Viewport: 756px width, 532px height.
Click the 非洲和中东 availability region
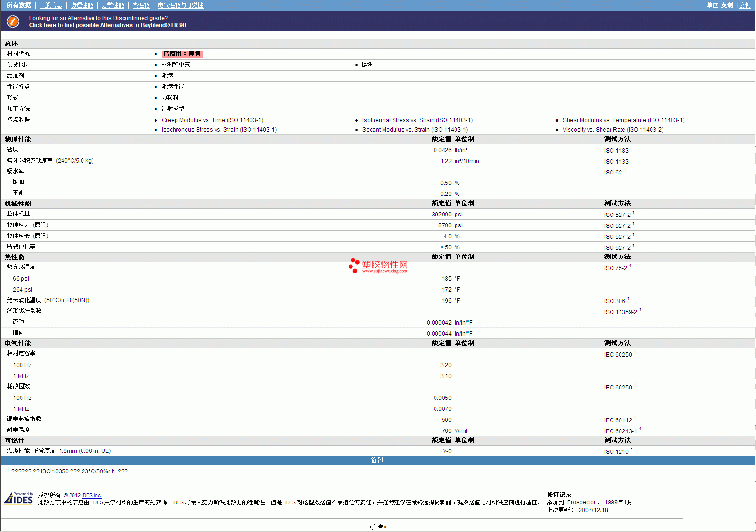(x=176, y=65)
